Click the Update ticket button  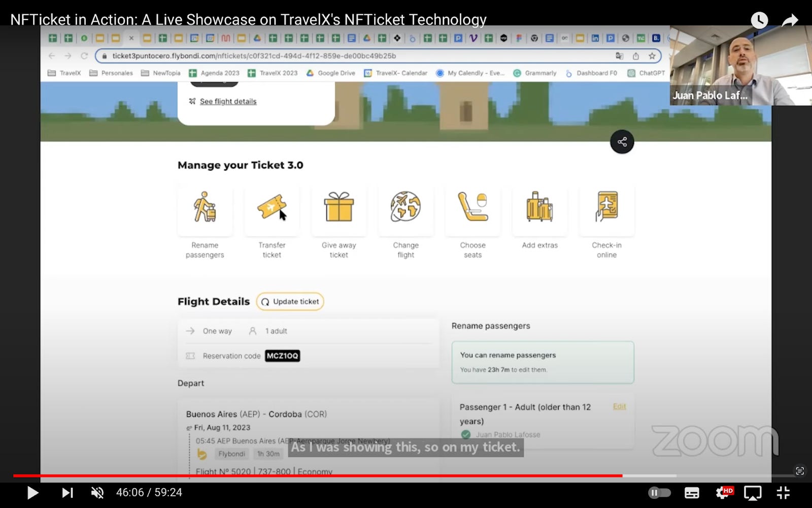290,302
